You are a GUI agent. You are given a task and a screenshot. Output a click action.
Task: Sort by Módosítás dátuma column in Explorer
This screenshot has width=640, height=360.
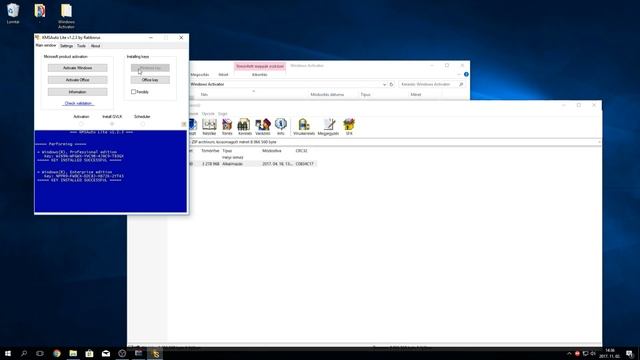coord(327,94)
